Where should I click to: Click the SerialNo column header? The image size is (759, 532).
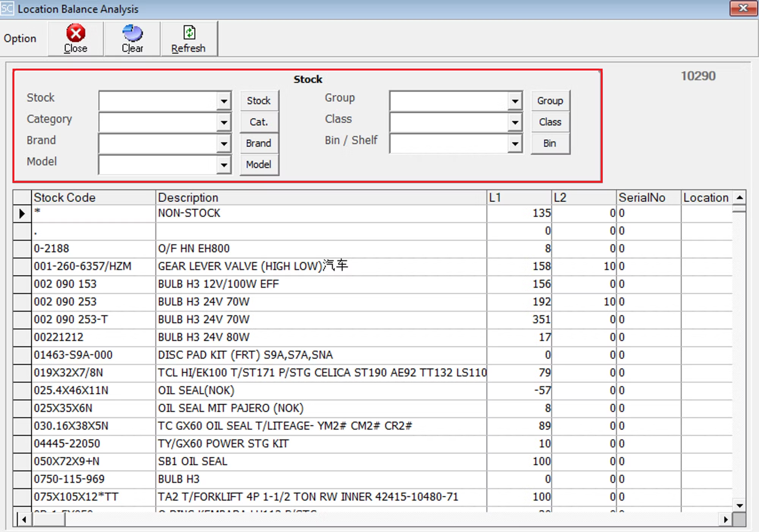[649, 198]
